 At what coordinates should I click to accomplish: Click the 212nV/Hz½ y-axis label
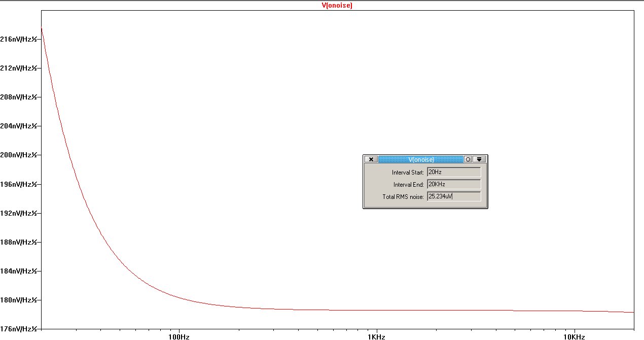pos(18,68)
